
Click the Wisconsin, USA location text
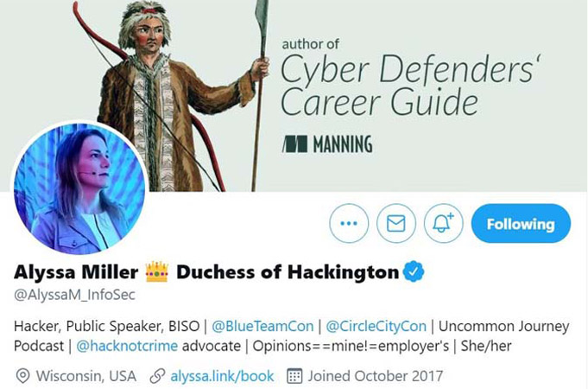click(86, 376)
